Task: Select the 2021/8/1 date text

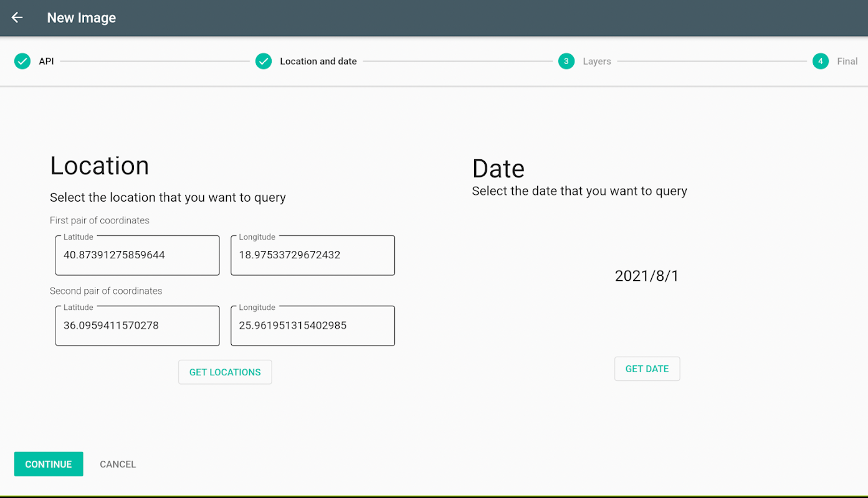Action: click(647, 276)
